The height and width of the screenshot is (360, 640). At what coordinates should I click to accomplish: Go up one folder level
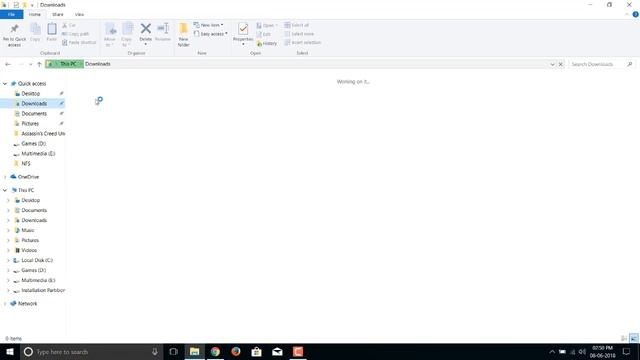(39, 64)
